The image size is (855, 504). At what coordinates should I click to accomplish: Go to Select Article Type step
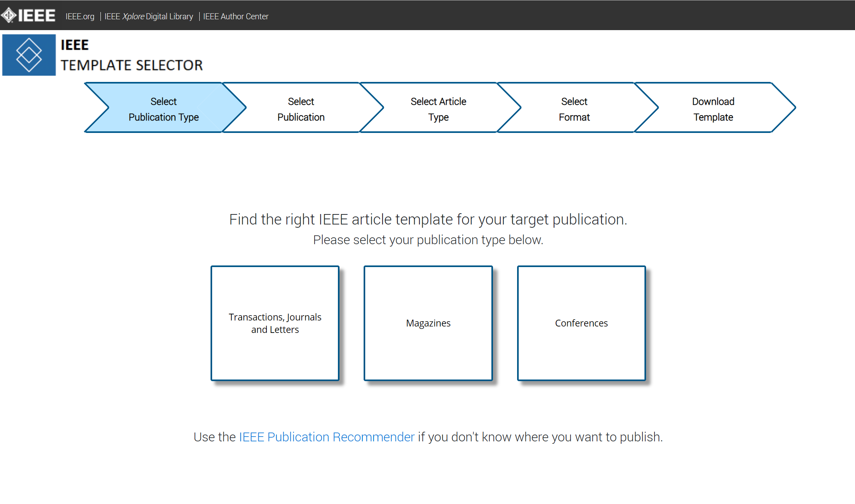[438, 109]
